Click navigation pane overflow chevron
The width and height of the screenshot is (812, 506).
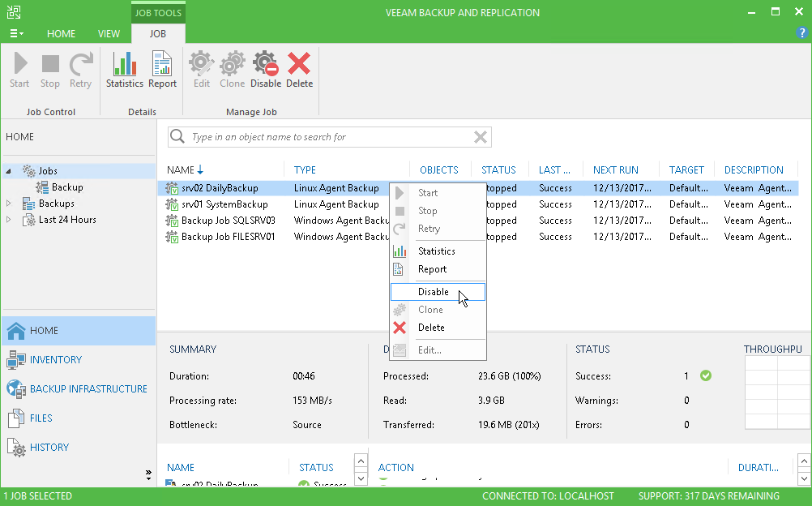tap(148, 474)
